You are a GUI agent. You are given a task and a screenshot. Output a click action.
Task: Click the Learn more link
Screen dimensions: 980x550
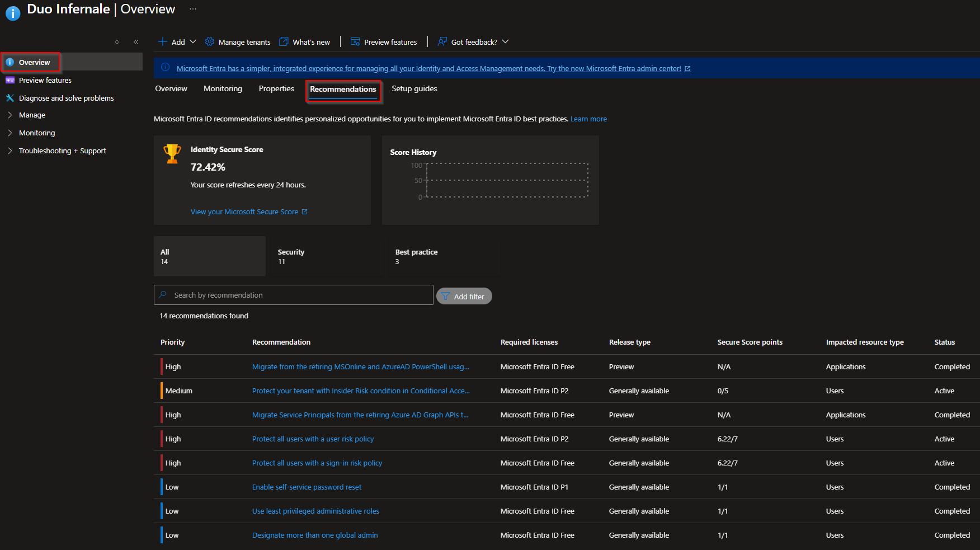tap(588, 119)
